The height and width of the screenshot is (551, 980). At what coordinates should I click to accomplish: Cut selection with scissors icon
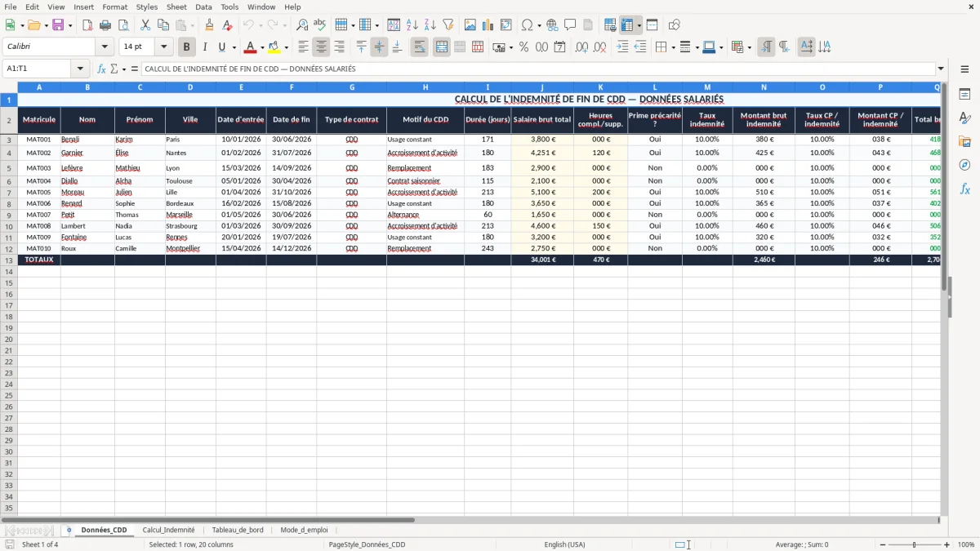(x=145, y=25)
